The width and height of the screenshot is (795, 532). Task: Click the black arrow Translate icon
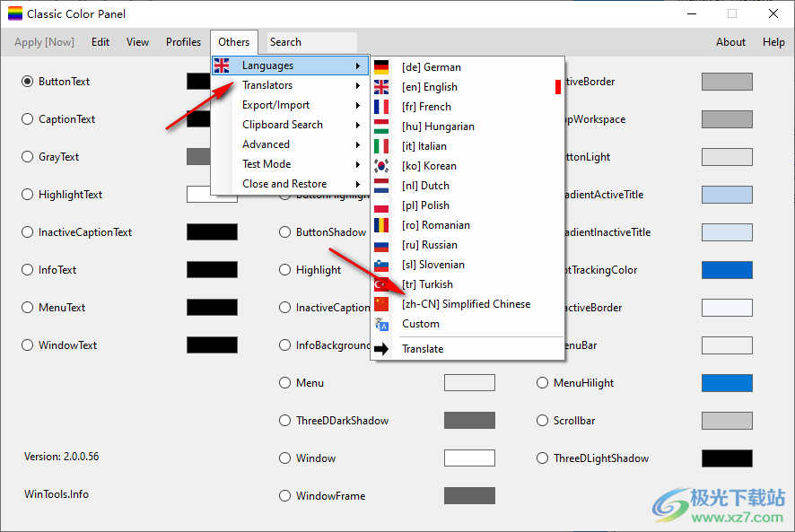381,349
